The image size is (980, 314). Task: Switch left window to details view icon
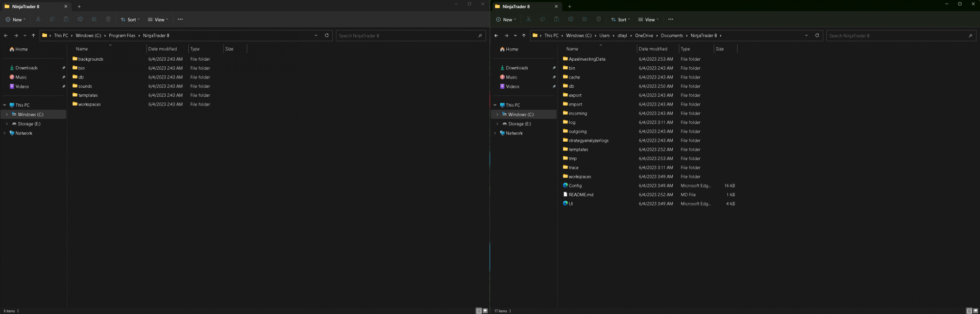point(479,310)
